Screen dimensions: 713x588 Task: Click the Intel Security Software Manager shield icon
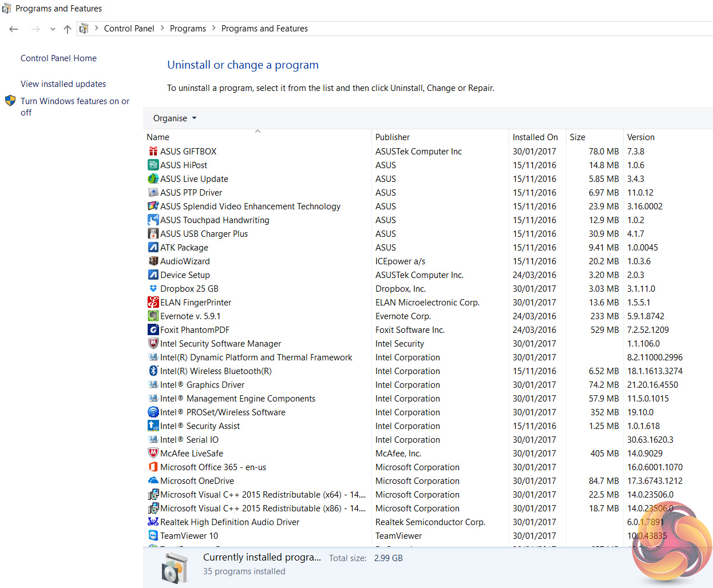(x=153, y=344)
